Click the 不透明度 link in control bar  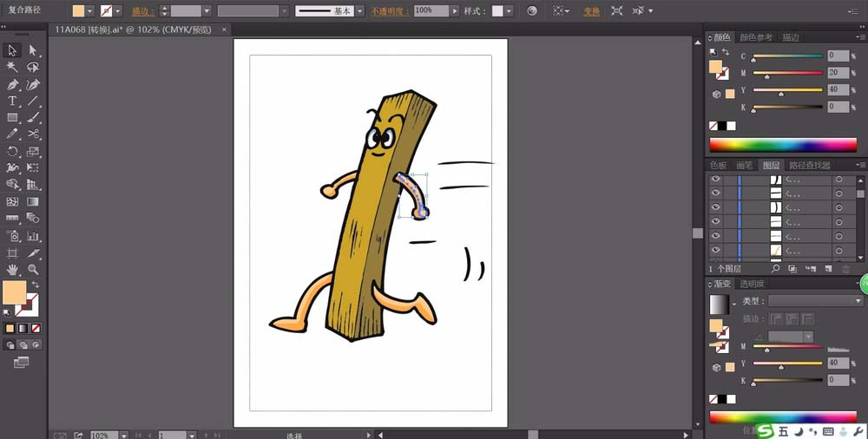[x=390, y=11]
